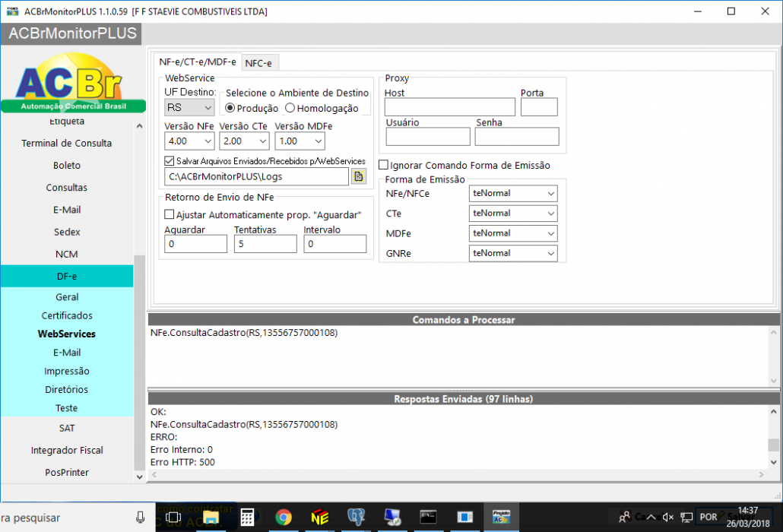Launch the calculator from the taskbar

click(x=247, y=517)
